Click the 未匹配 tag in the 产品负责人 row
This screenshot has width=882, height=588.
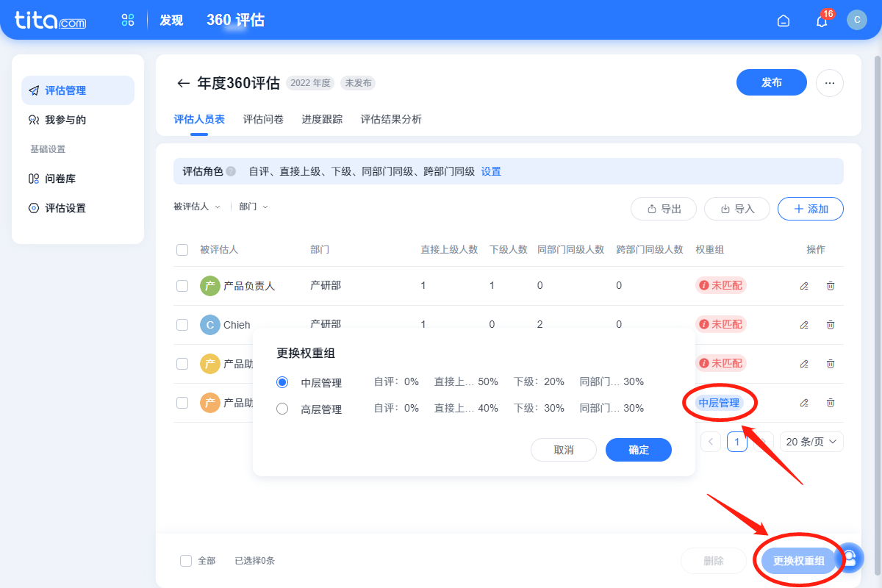721,286
